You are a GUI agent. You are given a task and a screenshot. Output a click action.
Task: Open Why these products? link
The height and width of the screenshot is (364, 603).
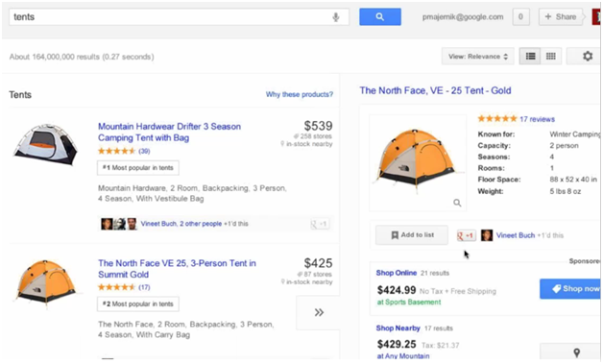coord(300,94)
